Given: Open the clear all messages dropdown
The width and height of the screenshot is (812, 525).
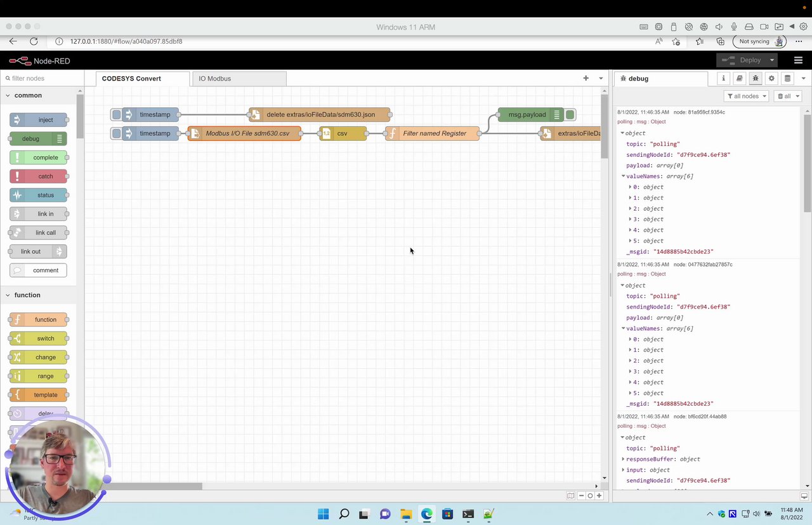Looking at the screenshot, I should [x=787, y=96].
